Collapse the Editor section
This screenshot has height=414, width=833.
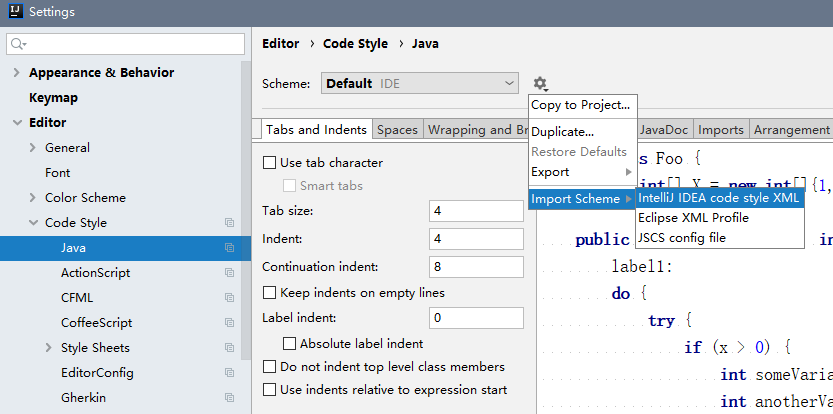pos(17,123)
